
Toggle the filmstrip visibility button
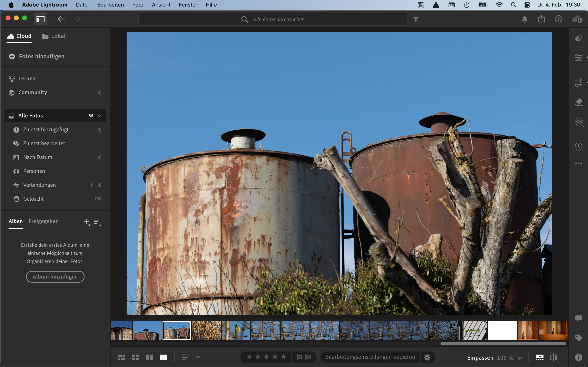pyautogui.click(x=539, y=357)
